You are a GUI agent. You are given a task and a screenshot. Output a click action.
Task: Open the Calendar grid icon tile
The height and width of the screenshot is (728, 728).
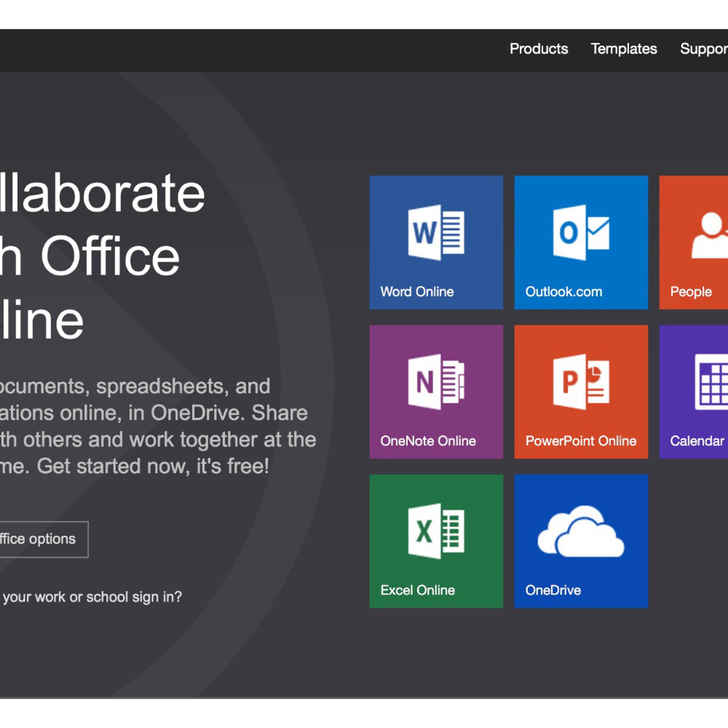pyautogui.click(x=711, y=382)
